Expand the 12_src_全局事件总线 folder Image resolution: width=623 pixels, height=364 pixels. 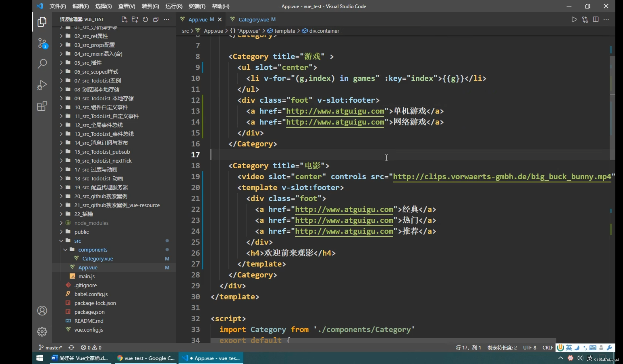coord(114,125)
